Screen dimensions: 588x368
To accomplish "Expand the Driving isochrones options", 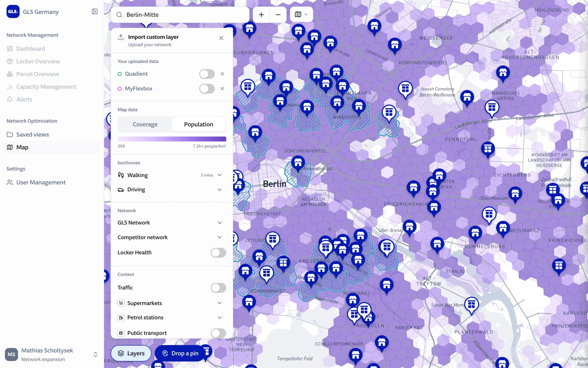I will tap(220, 190).
